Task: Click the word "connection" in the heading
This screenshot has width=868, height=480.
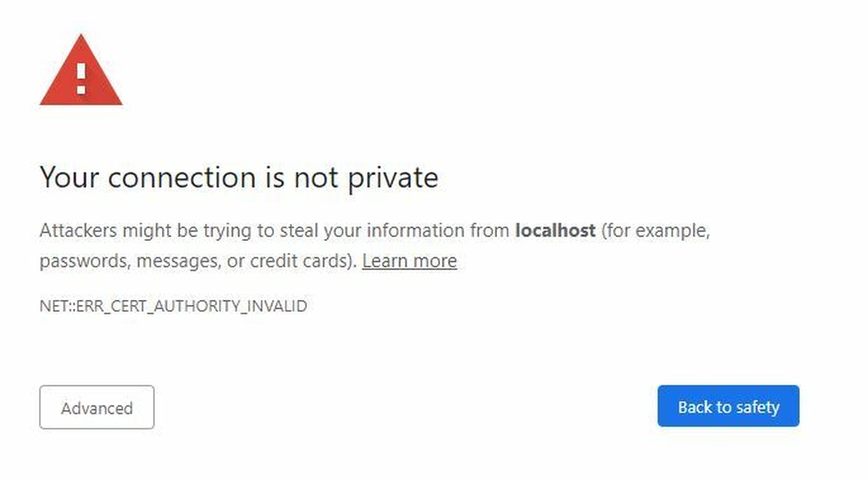Action: (181, 178)
